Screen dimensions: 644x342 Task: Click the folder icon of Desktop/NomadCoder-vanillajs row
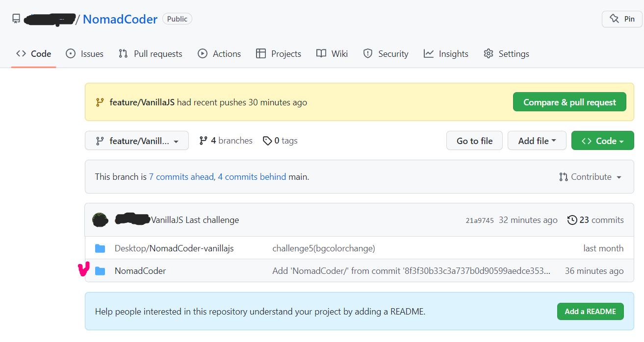point(100,248)
